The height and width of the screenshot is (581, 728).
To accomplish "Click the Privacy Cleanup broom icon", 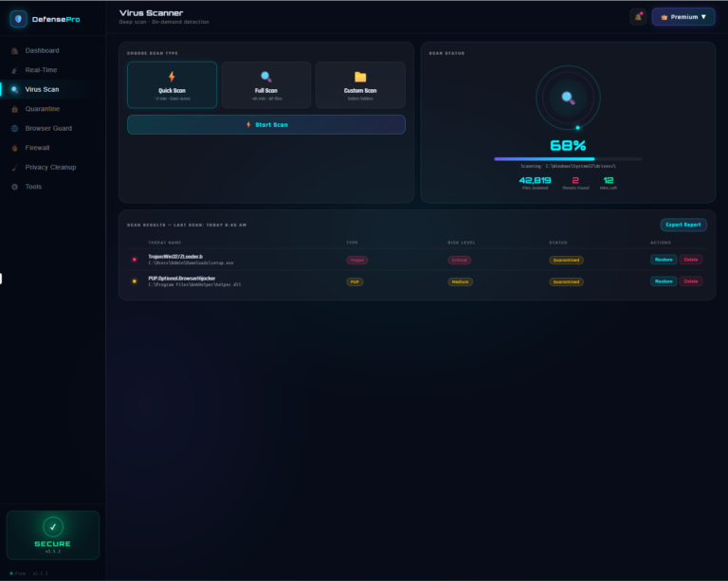I will (15, 168).
